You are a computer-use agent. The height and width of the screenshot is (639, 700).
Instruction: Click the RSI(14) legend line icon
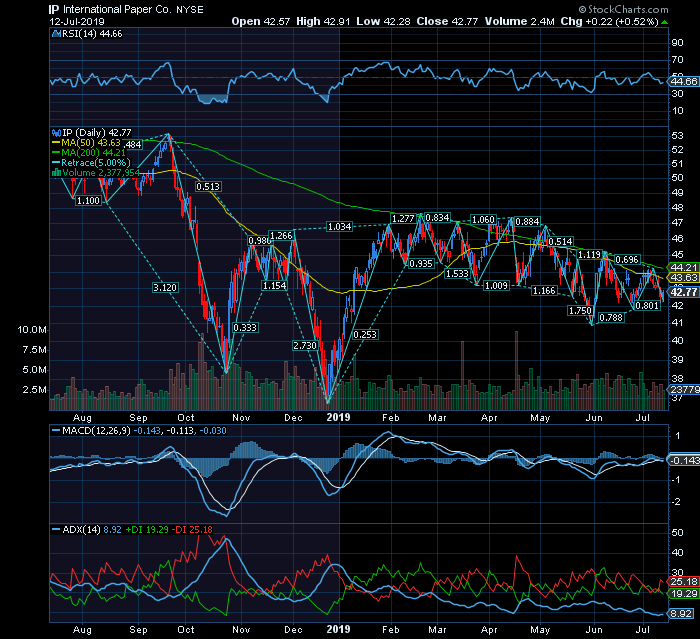point(56,34)
